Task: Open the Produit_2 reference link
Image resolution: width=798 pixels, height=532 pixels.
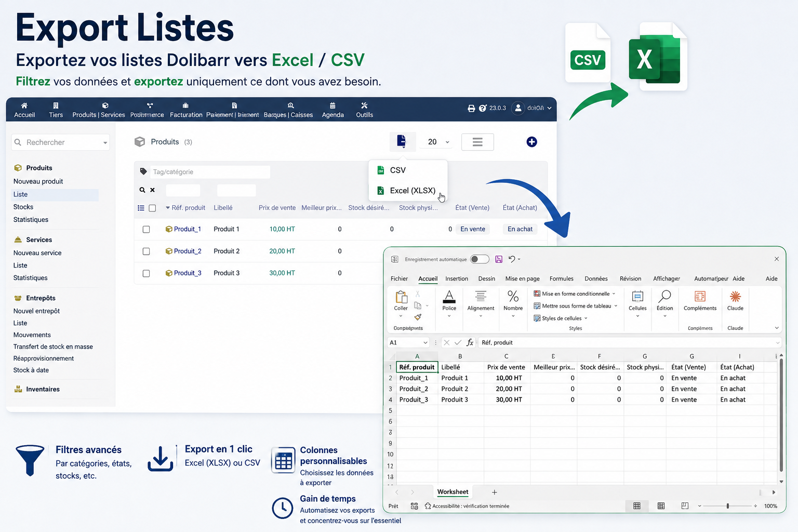Action: click(x=188, y=251)
